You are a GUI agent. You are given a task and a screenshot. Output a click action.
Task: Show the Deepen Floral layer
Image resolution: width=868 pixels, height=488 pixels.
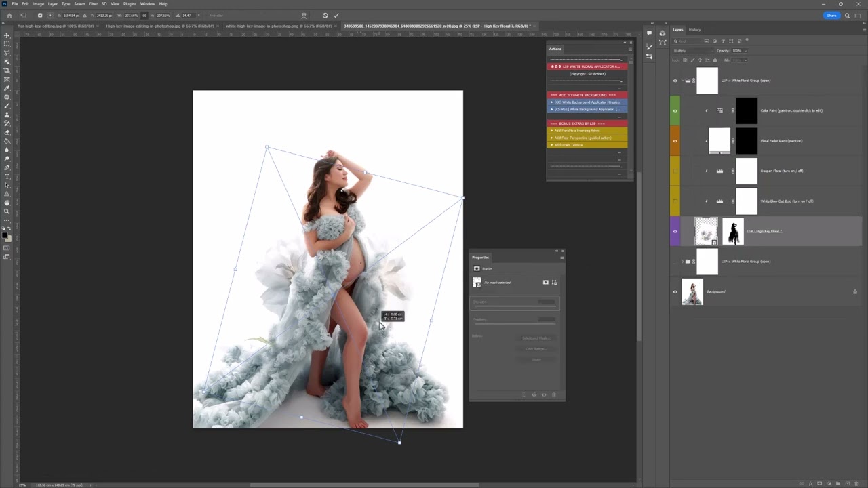675,171
